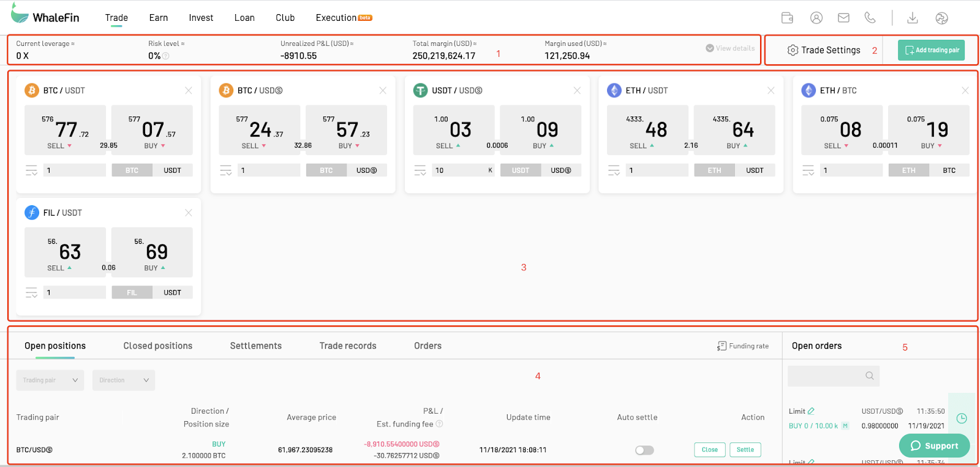Click the BTC/USDT amount input field
This screenshot has height=467, width=980.
pyautogui.click(x=75, y=170)
